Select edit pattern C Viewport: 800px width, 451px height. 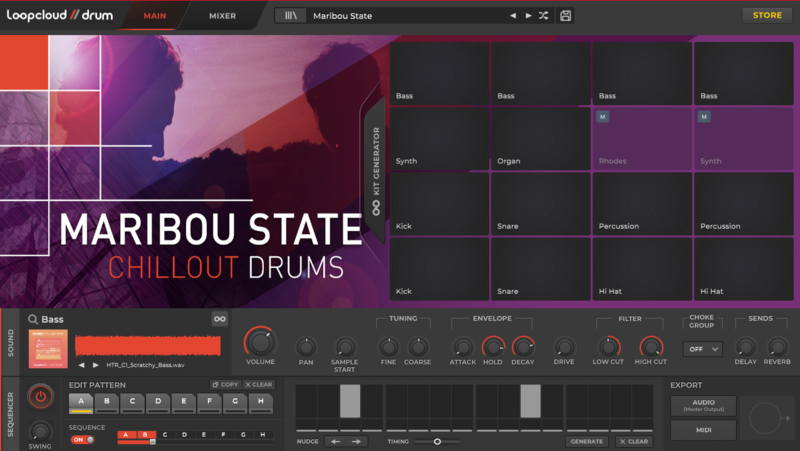click(131, 403)
